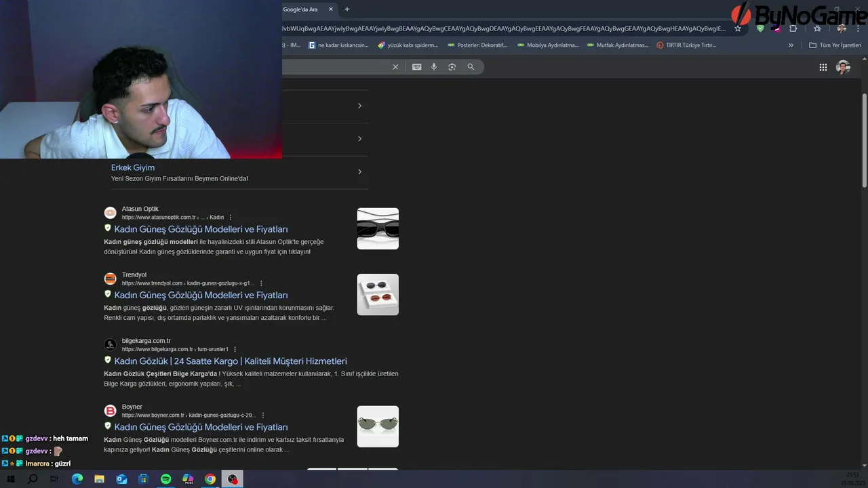The height and width of the screenshot is (488, 868).
Task: Select the Google'da Ara tab
Action: coord(304,9)
